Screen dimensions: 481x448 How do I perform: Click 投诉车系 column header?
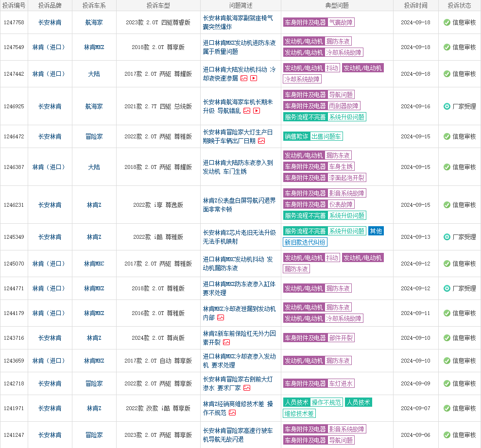[x=94, y=5]
